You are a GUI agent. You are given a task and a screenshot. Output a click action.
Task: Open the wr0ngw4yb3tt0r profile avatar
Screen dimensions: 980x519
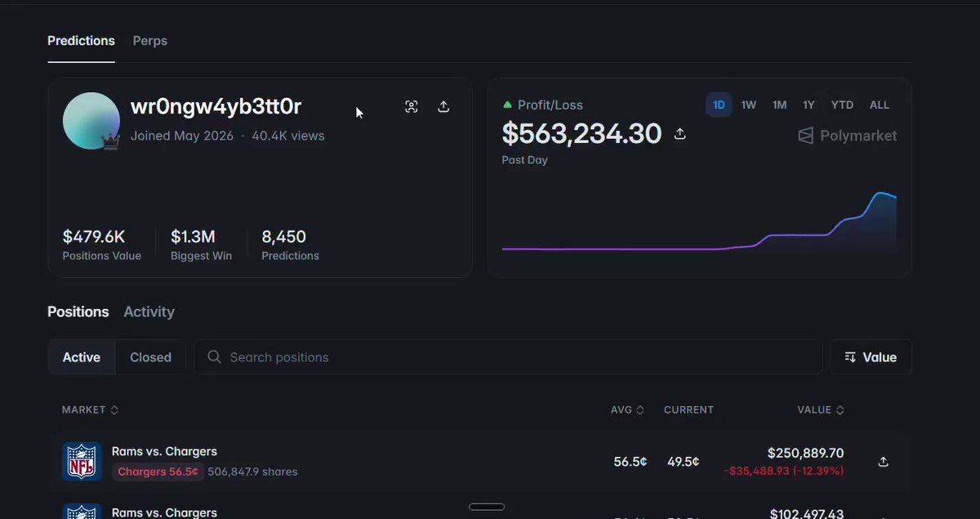(x=91, y=121)
